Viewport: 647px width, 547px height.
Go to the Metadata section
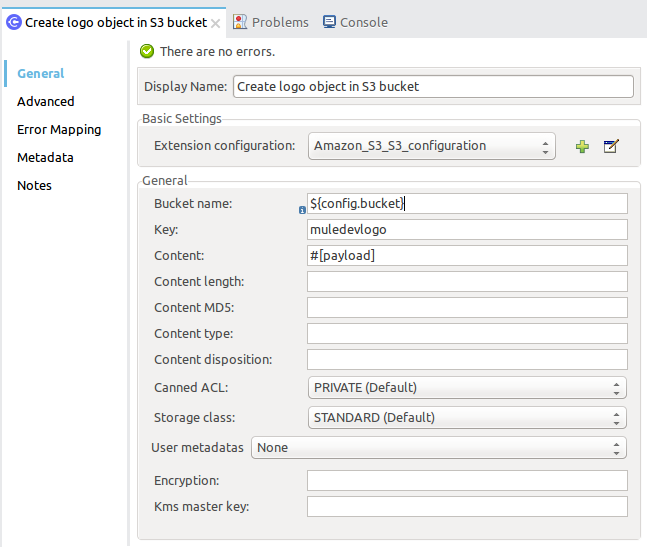click(x=45, y=157)
